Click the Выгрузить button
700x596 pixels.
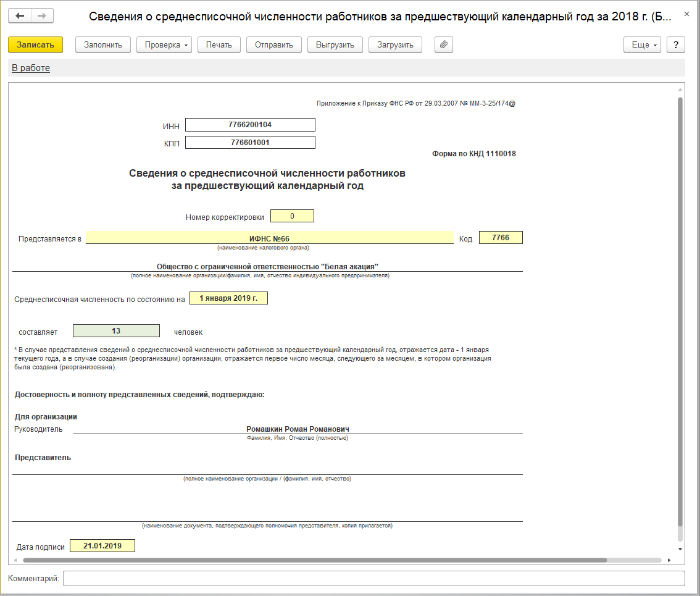(x=335, y=44)
